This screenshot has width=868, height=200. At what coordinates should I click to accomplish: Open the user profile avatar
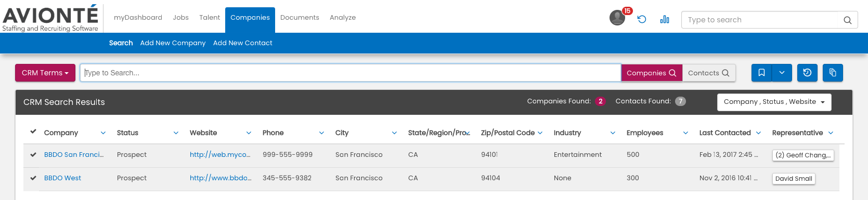(617, 18)
